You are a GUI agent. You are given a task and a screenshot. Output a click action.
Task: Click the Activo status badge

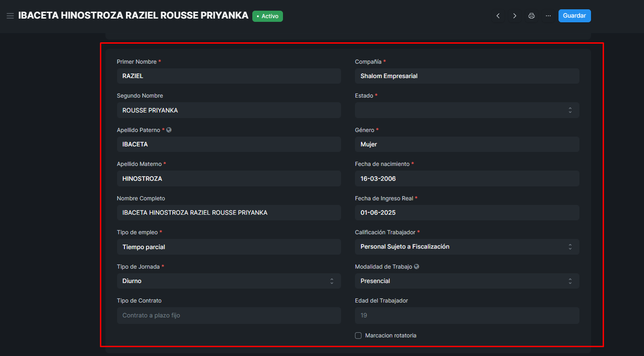pos(268,16)
